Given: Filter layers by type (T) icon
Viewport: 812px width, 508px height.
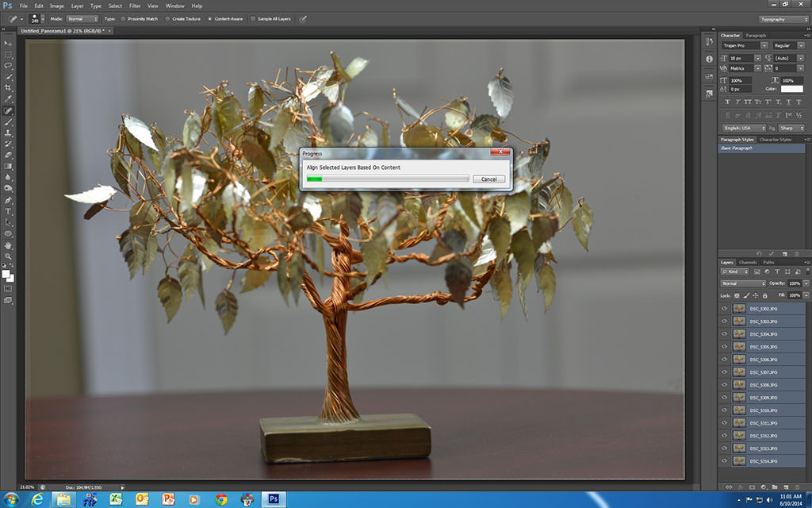Looking at the screenshot, I should point(777,271).
